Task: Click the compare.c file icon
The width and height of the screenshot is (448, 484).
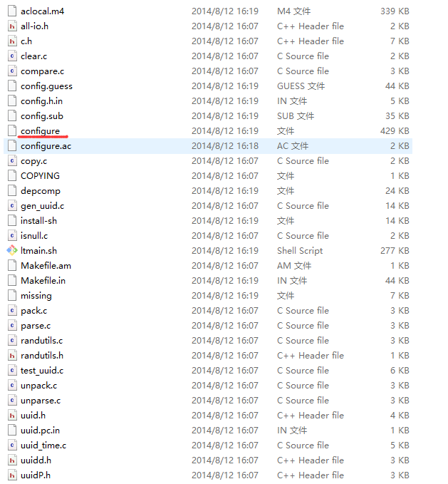Action: 12,71
